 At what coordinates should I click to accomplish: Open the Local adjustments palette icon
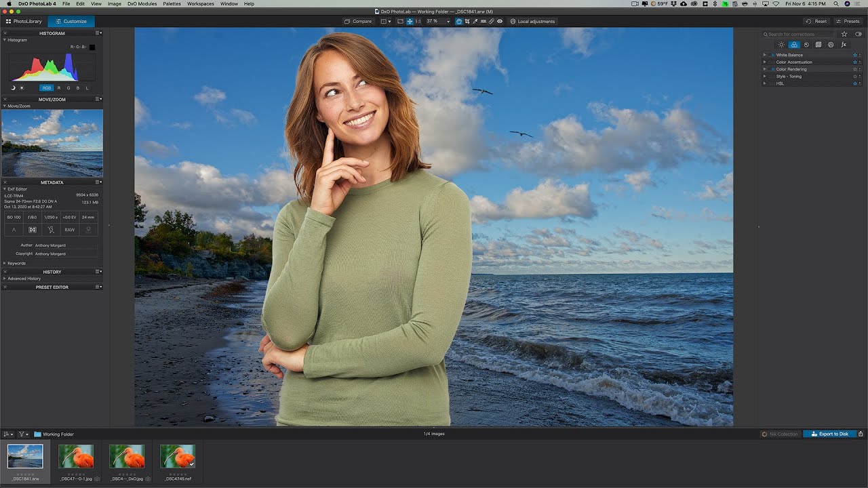[x=831, y=45]
